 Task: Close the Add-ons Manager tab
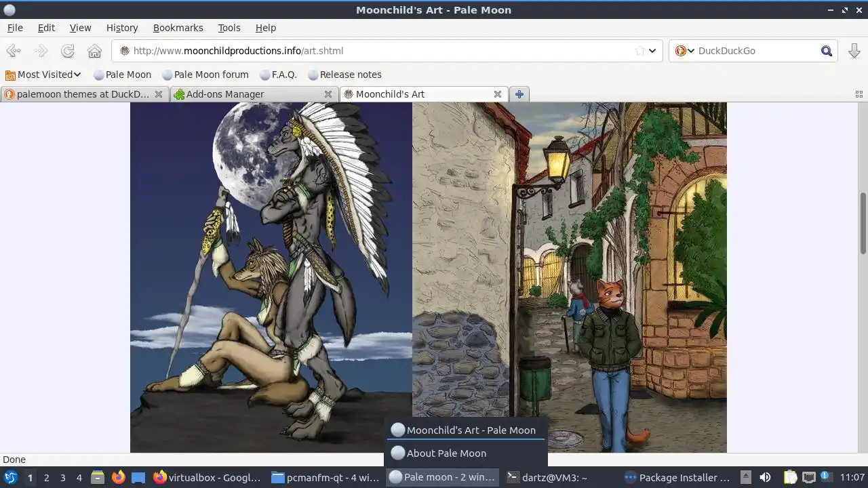tap(328, 94)
